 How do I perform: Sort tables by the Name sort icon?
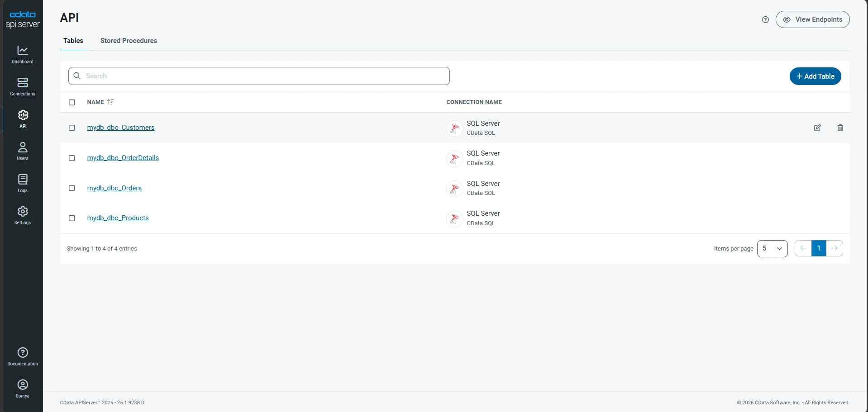(110, 102)
